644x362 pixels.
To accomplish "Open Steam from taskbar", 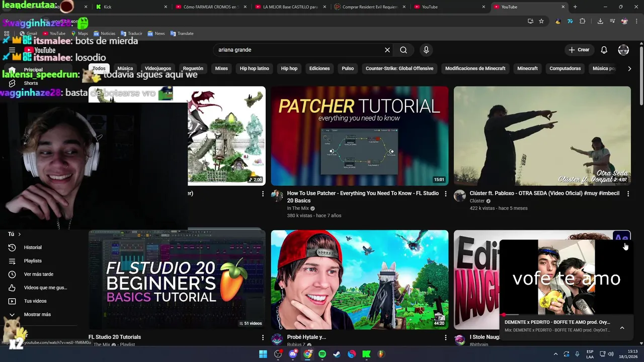I will [337, 354].
